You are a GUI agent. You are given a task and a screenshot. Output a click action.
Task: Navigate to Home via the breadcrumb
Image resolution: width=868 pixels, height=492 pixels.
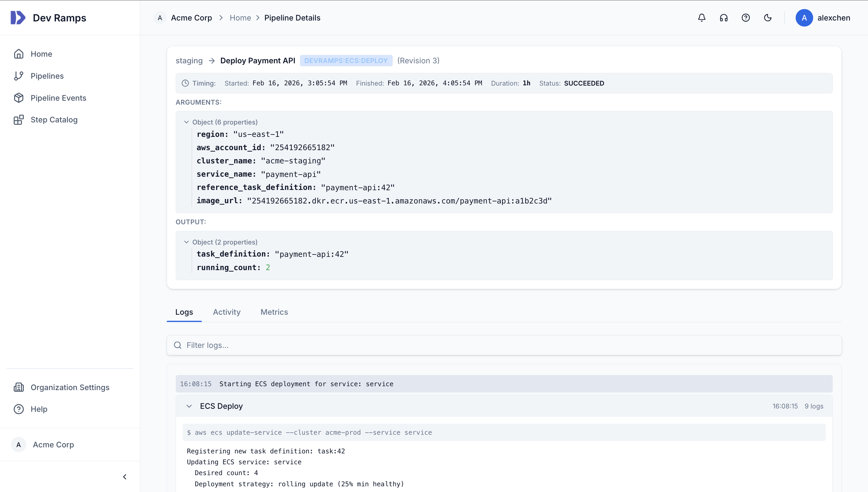point(240,17)
